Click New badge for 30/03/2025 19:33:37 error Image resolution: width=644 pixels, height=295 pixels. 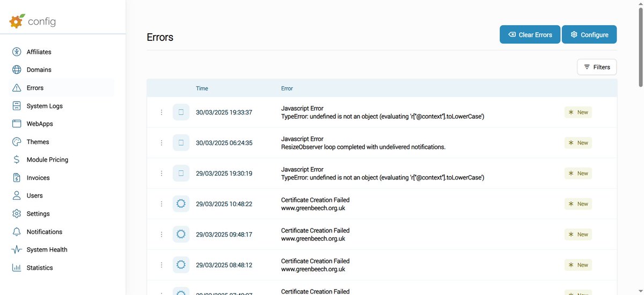[x=578, y=112]
